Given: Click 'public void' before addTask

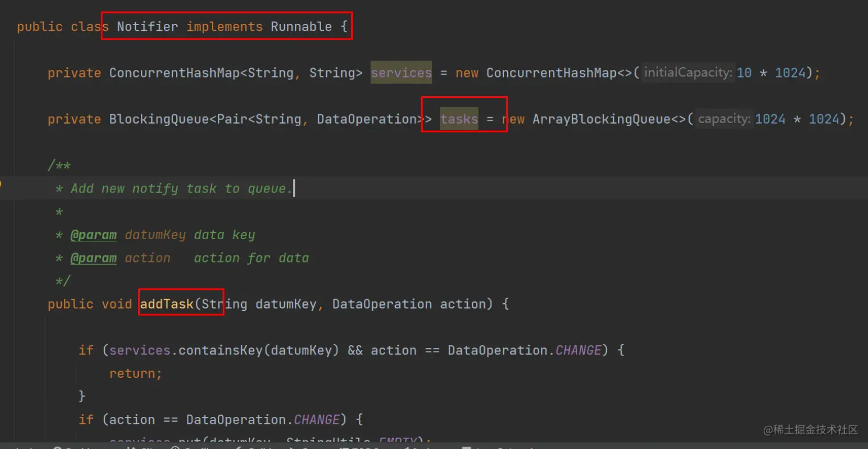Looking at the screenshot, I should [90, 304].
